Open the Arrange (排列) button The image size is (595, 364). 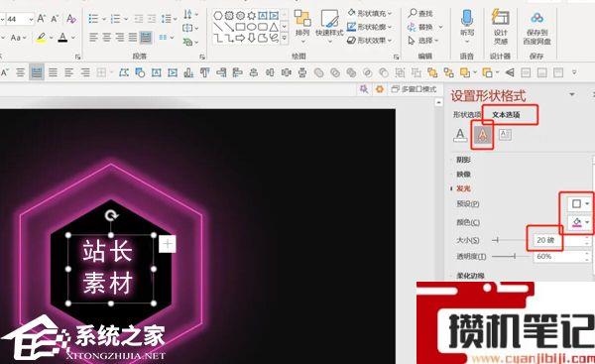click(302, 25)
